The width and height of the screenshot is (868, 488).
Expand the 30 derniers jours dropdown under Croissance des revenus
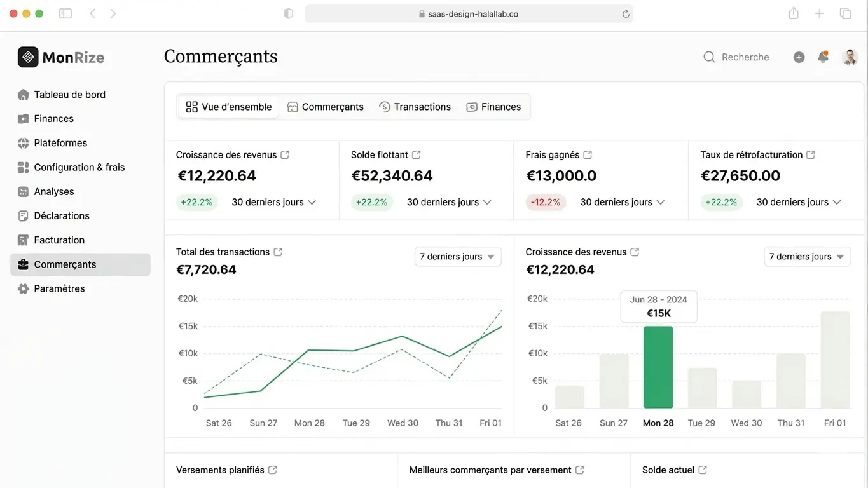tap(273, 201)
